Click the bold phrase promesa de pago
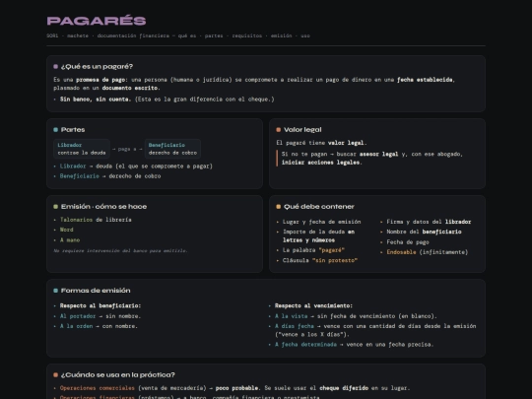The image size is (532, 399). [100, 80]
